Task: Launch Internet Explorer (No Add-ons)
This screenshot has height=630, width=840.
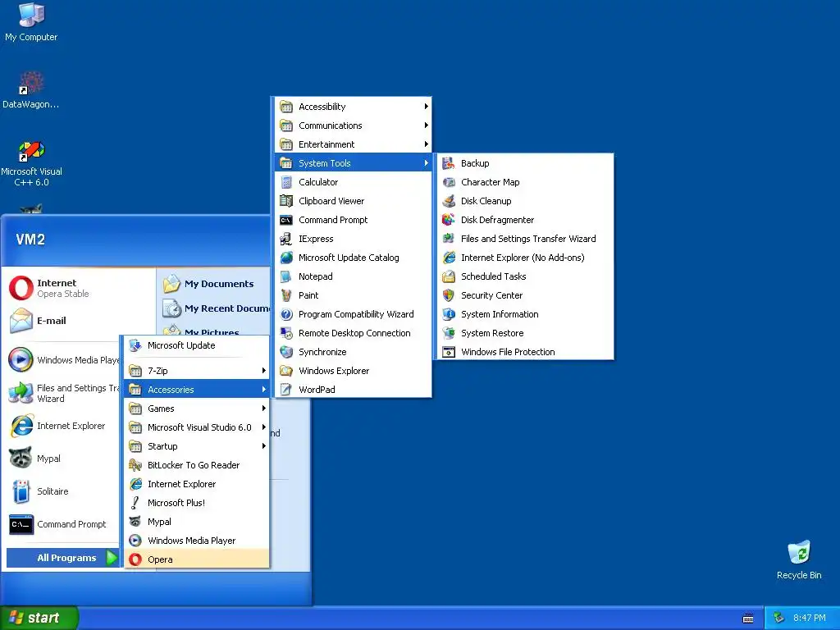Action: click(525, 258)
